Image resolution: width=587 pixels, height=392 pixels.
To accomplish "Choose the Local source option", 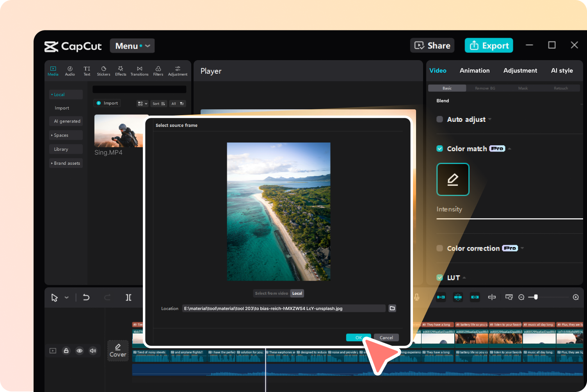I will pos(297,293).
